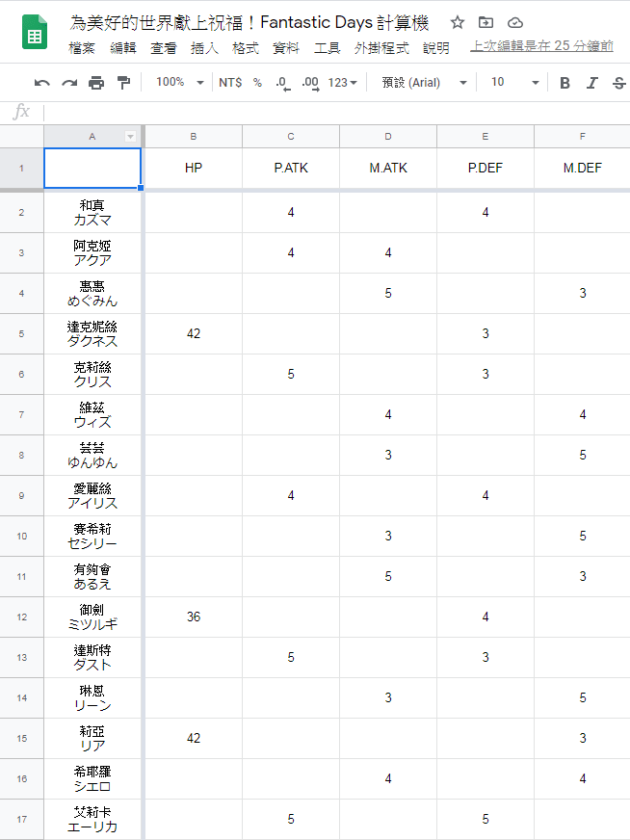The height and width of the screenshot is (840, 630).
Task: Open the 插入 menu
Action: click(204, 48)
